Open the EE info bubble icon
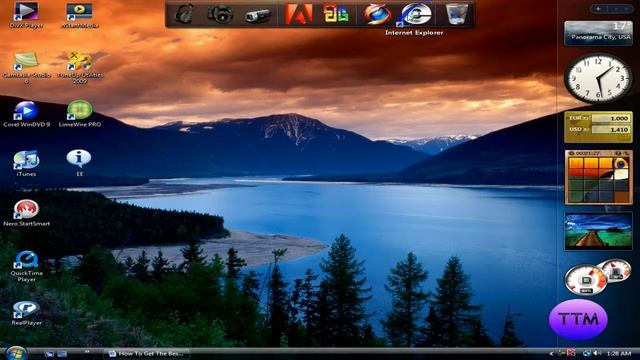 [79, 163]
